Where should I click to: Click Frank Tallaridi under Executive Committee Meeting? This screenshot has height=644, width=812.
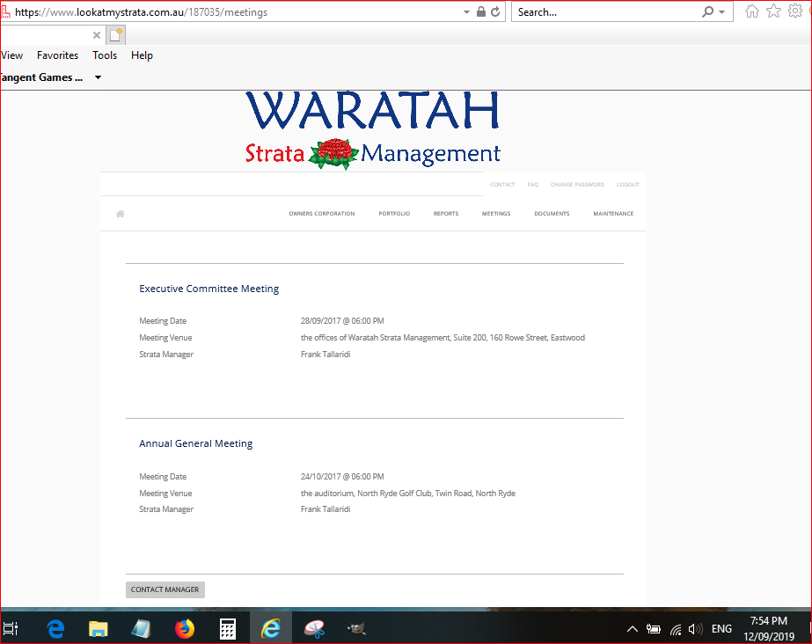[326, 355]
